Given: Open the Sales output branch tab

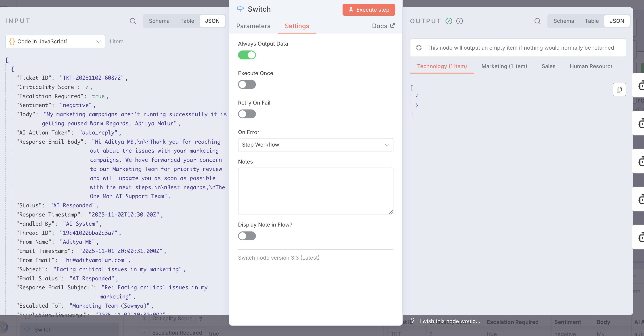Looking at the screenshot, I should coord(548,66).
